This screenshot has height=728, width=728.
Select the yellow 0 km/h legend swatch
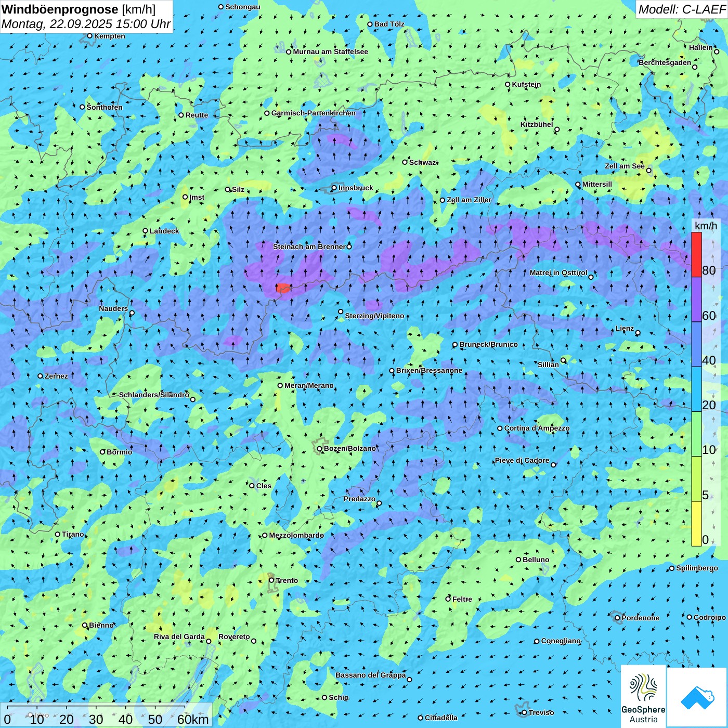coord(696,524)
